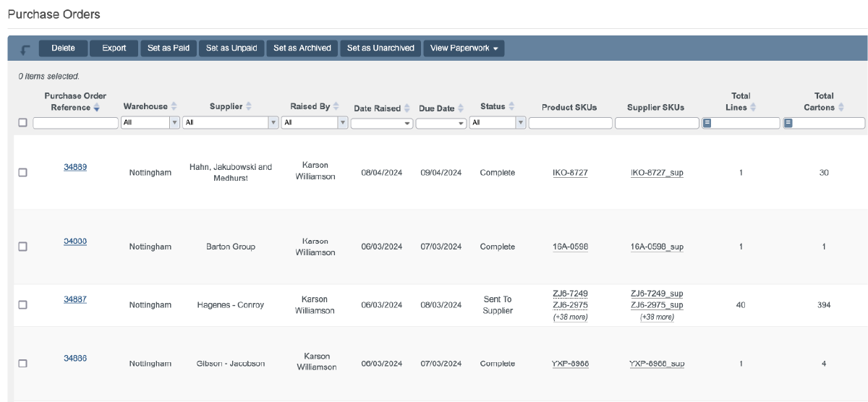Click the Purchase Orders page heading
Image resolution: width=868 pixels, height=402 pixels.
(54, 14)
